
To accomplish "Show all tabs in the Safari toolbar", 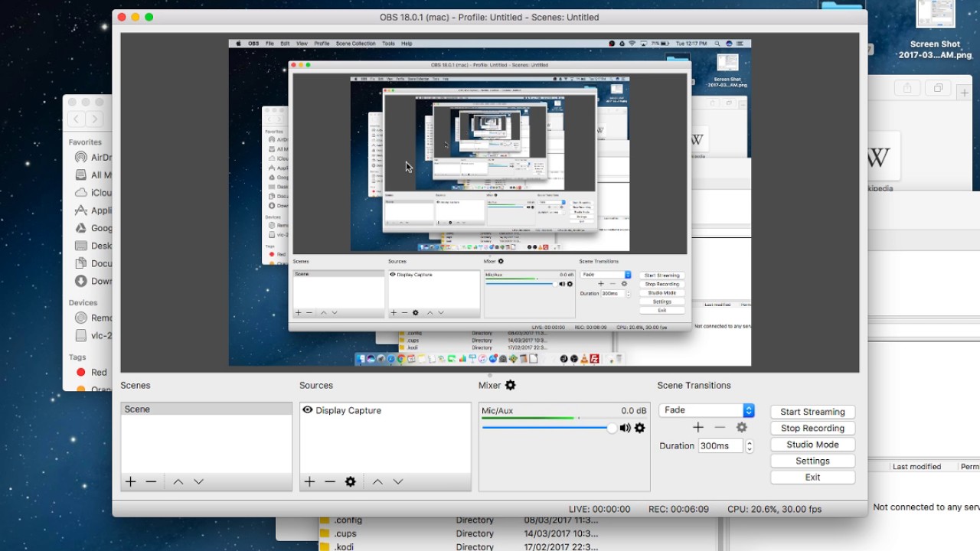I will click(937, 88).
